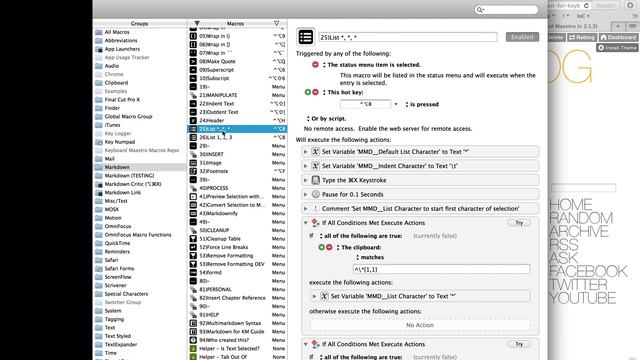This screenshot has height=360, width=640.
Task: Click the Key Numpad group icon
Action: click(x=99, y=142)
